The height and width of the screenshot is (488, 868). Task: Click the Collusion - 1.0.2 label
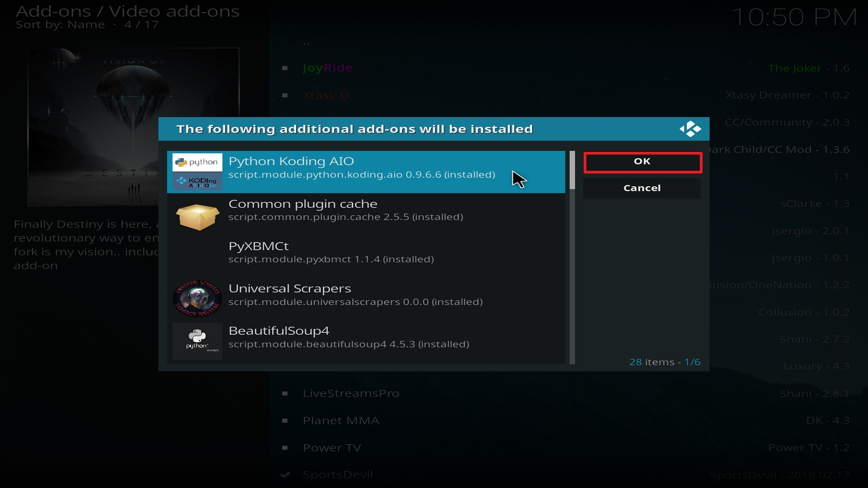pyautogui.click(x=804, y=312)
